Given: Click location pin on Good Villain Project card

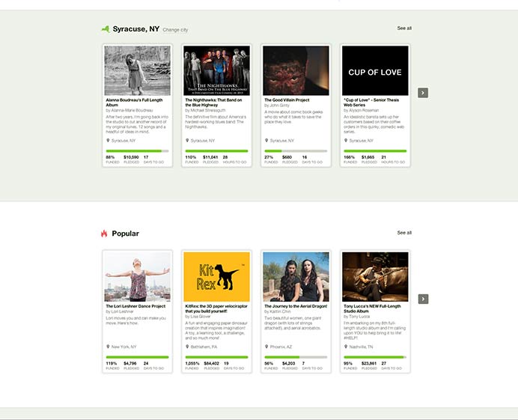Looking at the screenshot, I should 266,141.
